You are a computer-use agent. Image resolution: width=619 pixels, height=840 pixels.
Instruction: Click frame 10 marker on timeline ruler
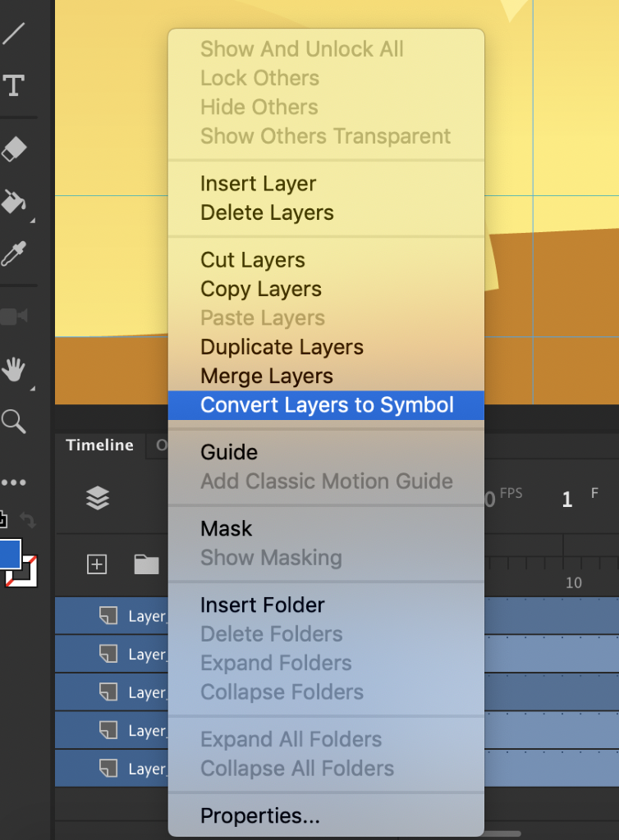click(x=574, y=583)
